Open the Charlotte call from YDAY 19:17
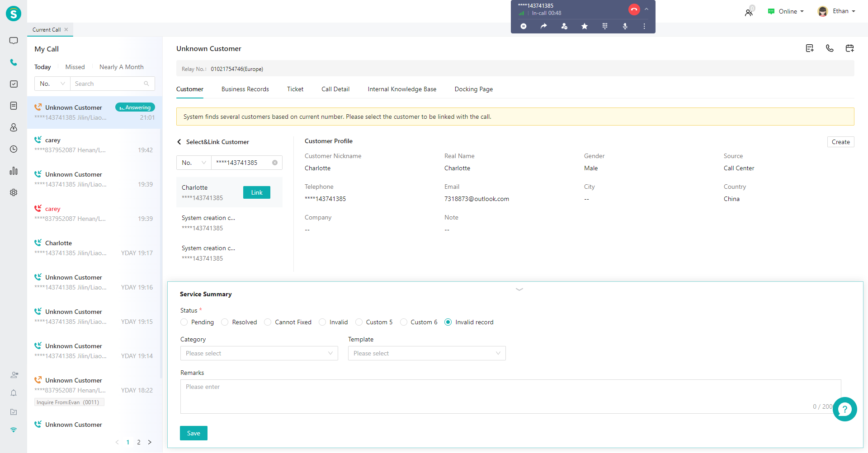Screen dimensions: 868x453 (94, 248)
